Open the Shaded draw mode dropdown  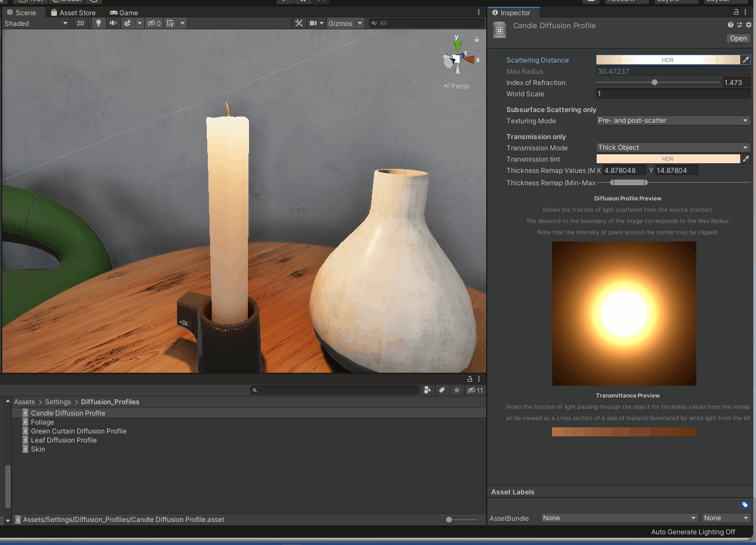click(x=36, y=23)
